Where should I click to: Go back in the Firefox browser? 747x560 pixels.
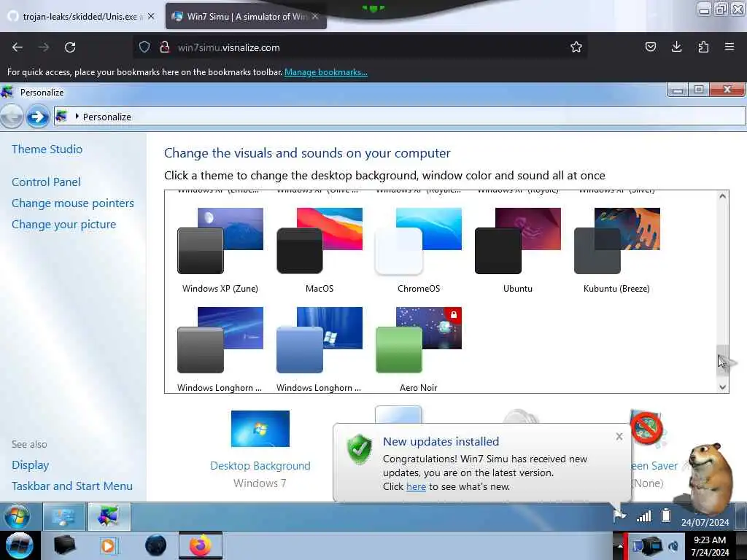coord(18,47)
